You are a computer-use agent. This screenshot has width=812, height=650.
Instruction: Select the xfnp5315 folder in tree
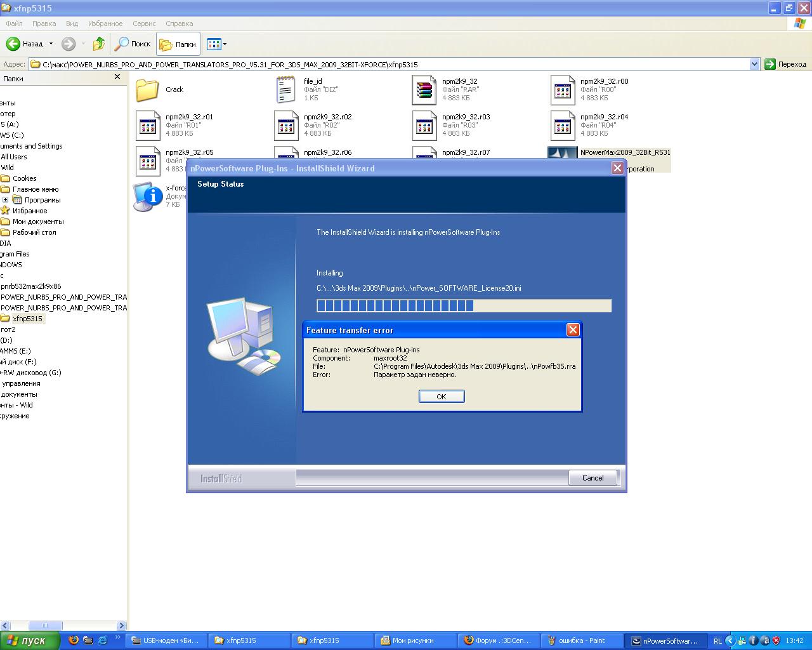point(27,319)
